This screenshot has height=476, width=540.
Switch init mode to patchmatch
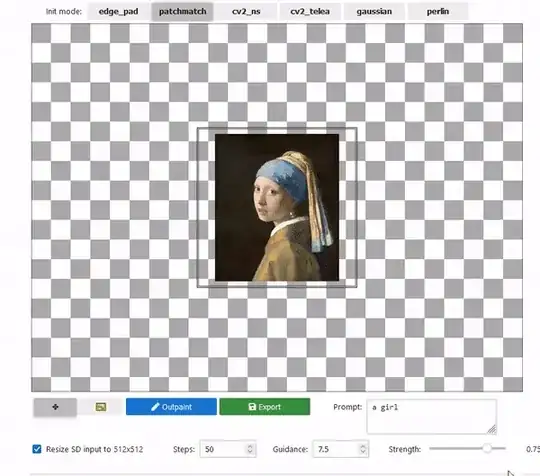point(183,11)
